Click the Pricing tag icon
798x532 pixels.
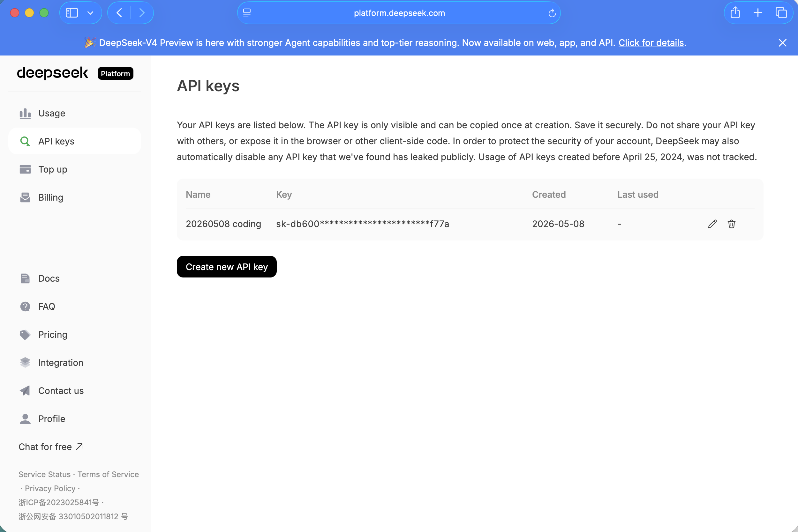point(25,335)
